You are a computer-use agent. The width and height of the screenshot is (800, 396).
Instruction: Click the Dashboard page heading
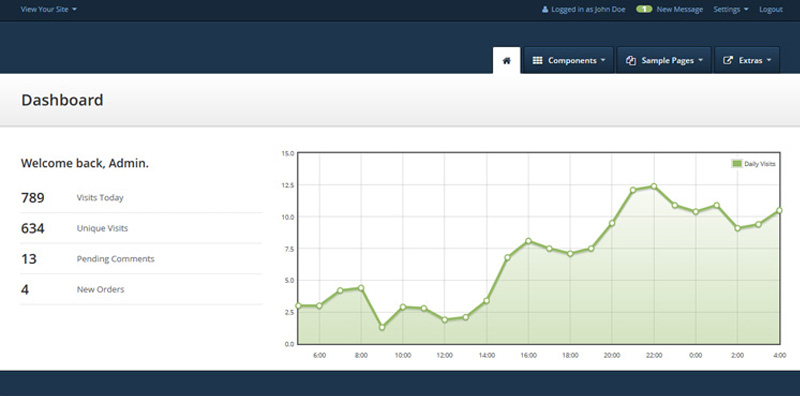62,100
